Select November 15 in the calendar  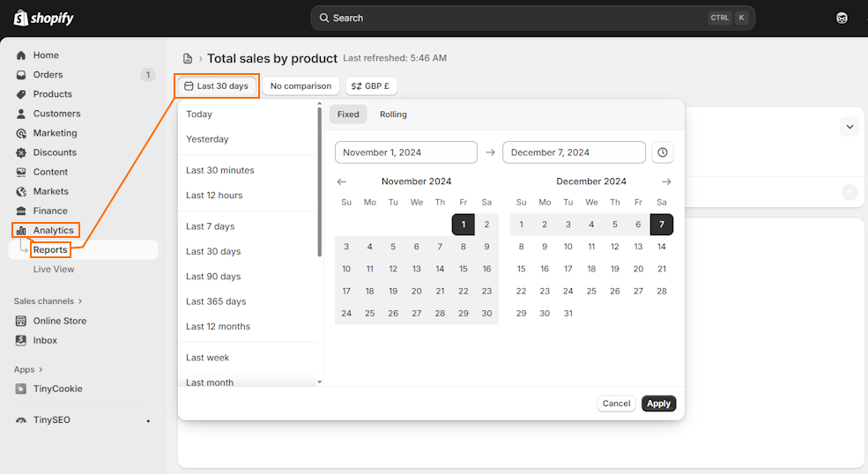click(464, 269)
